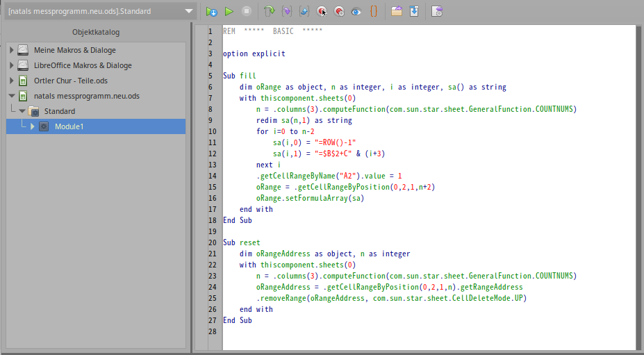Click the '.removeRange(oRangeAddress' code line

(x=391, y=298)
